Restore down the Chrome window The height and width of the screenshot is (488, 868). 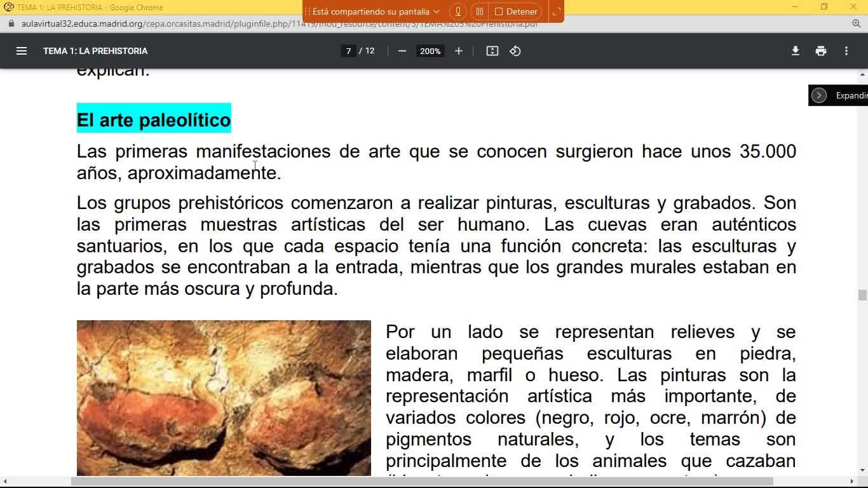pos(824,7)
